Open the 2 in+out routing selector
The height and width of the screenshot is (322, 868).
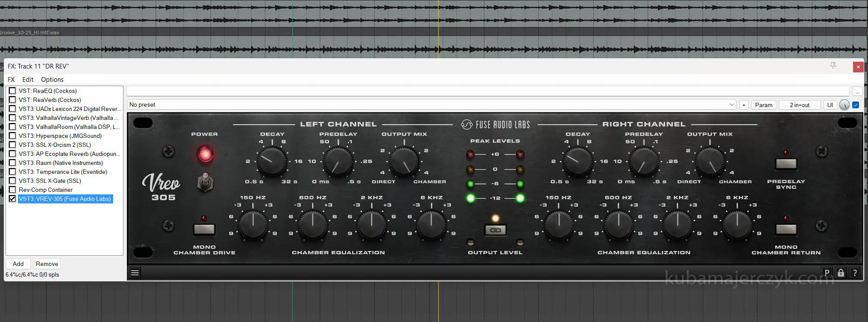[x=799, y=105]
